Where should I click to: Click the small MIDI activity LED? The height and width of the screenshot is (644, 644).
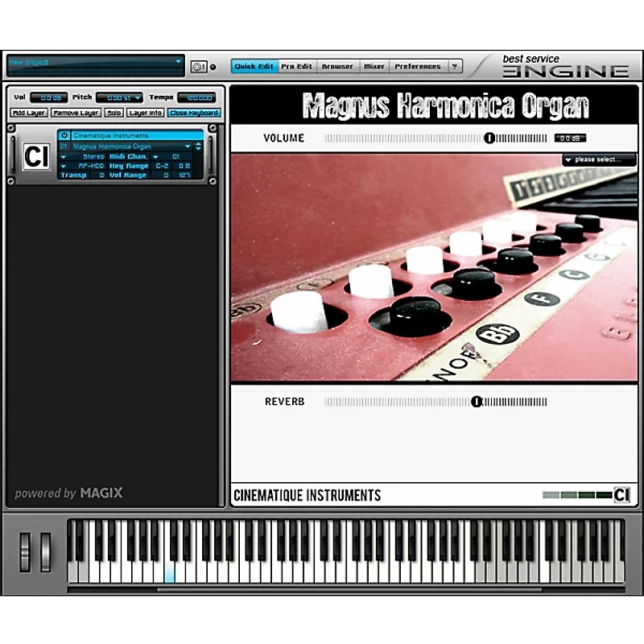click(x=213, y=67)
